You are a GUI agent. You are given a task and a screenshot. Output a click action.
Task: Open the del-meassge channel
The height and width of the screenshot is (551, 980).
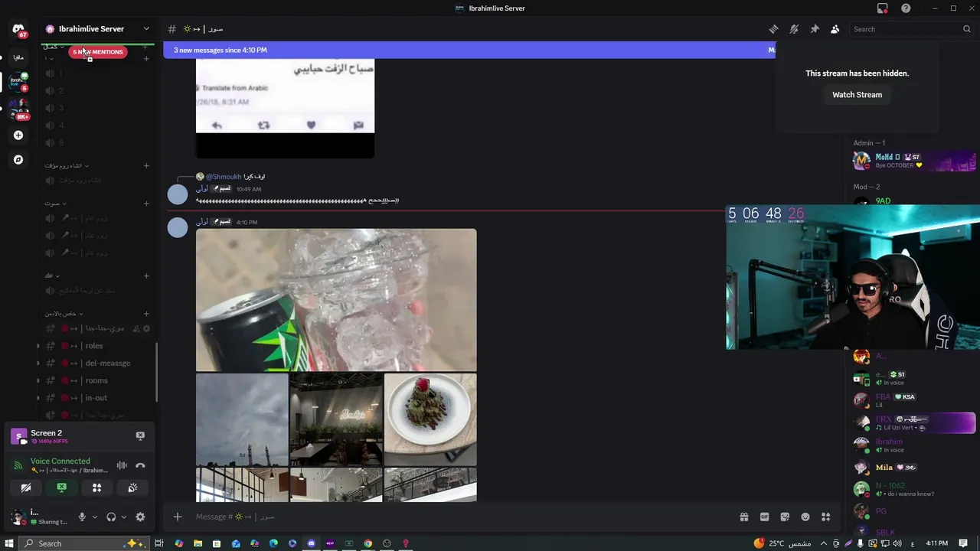click(97, 364)
